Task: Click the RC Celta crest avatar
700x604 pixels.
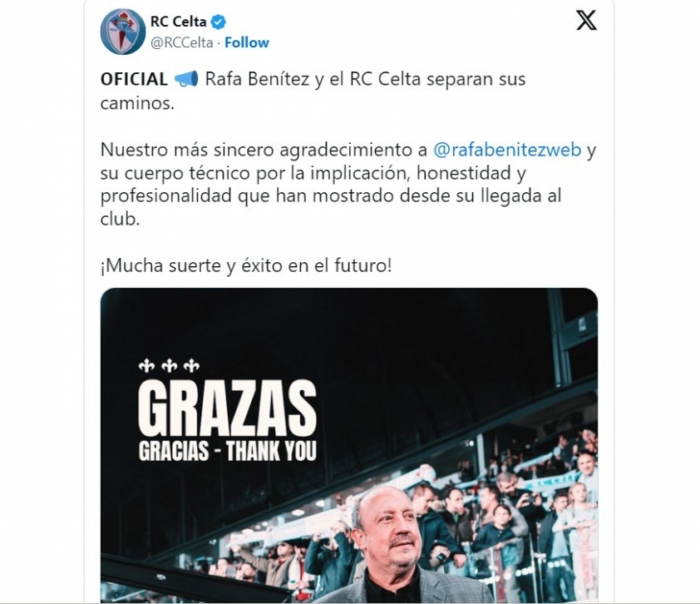Action: [123, 32]
